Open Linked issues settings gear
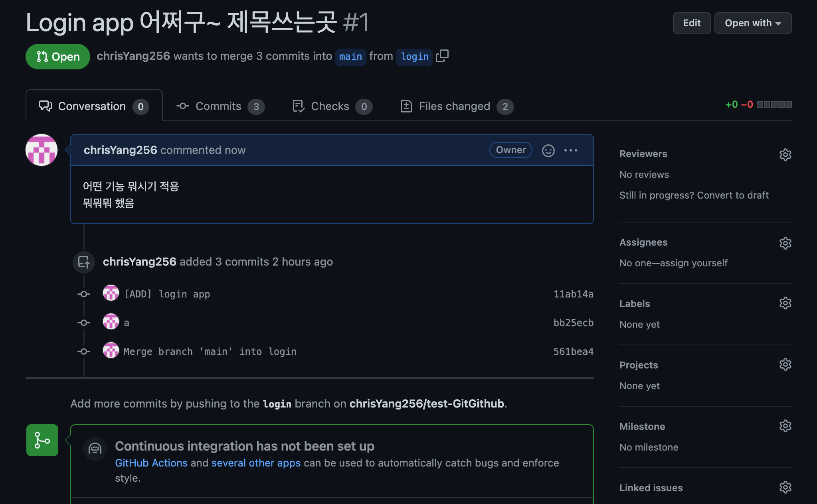Image resolution: width=817 pixels, height=504 pixels. [x=785, y=488]
